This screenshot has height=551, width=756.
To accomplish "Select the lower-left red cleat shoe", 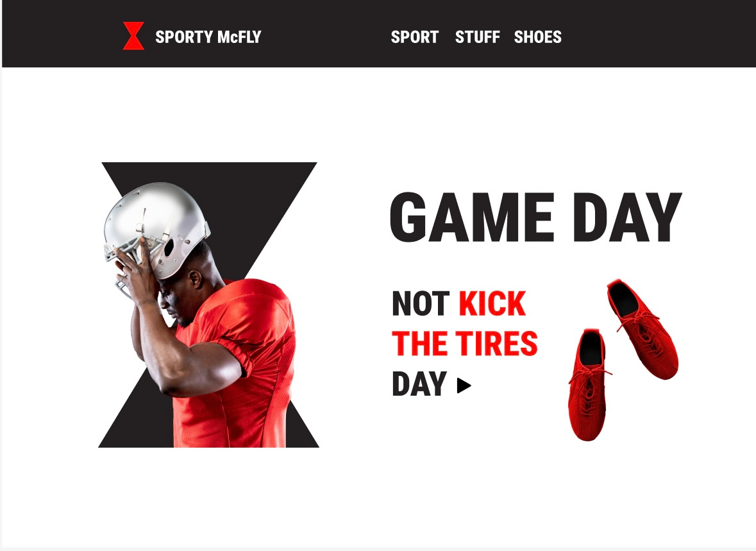I will [588, 384].
